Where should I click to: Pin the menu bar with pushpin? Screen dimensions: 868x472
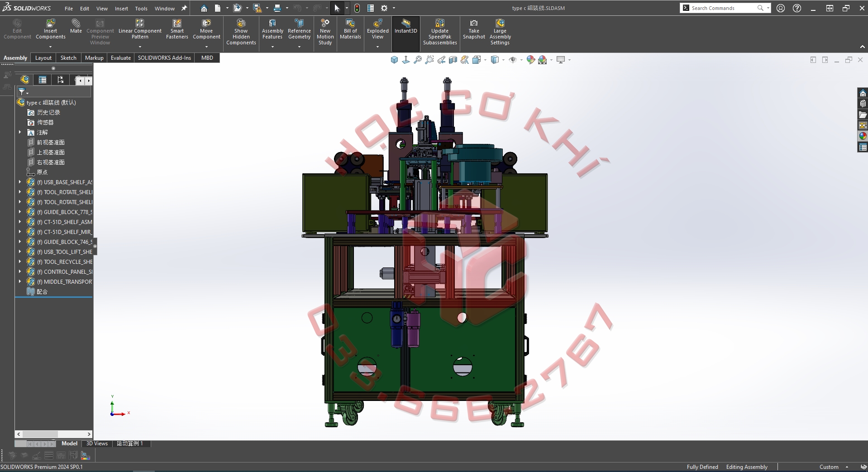point(184,8)
